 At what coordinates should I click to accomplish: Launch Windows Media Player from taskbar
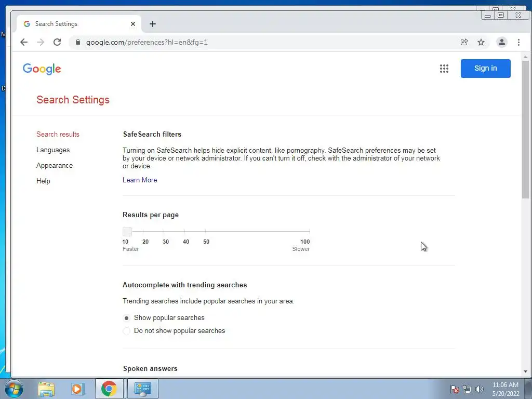(x=77, y=389)
